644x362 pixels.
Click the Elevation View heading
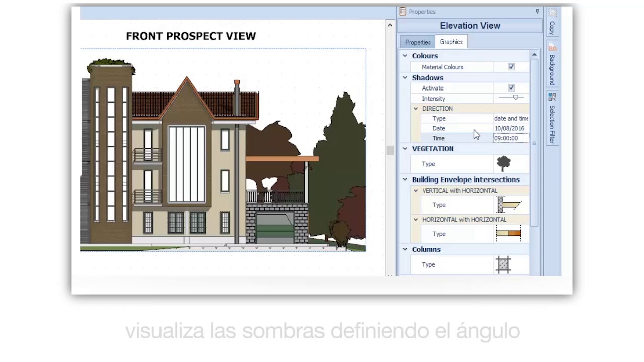470,26
